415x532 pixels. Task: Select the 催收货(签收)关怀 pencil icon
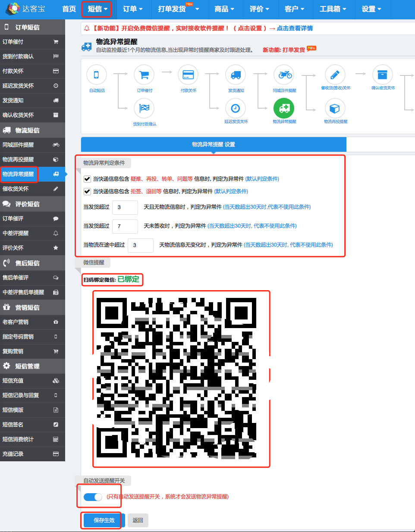(335, 75)
